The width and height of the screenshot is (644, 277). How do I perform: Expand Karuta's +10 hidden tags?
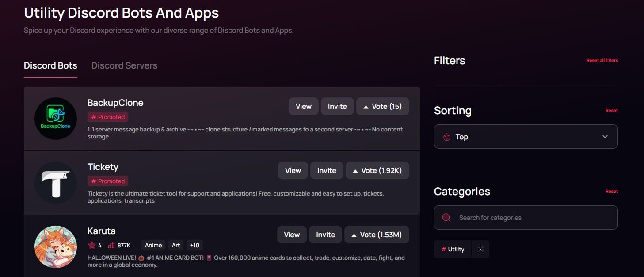click(194, 245)
